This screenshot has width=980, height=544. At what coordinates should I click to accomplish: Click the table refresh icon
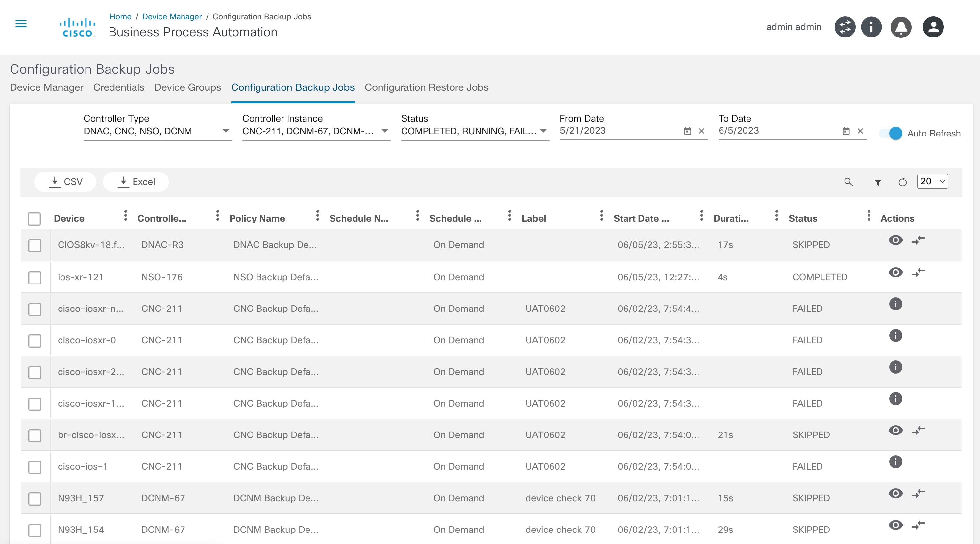[x=902, y=182]
